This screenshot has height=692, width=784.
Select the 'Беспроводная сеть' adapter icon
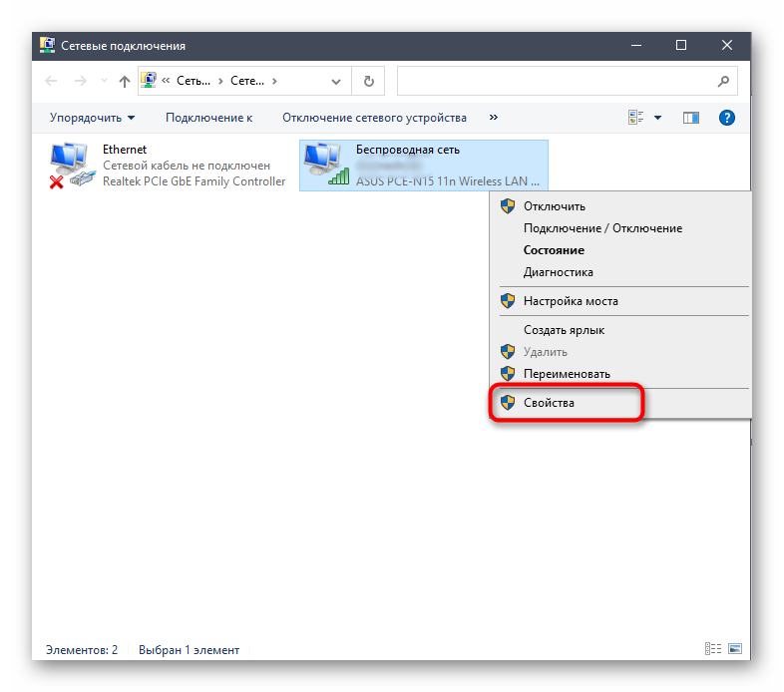[326, 165]
